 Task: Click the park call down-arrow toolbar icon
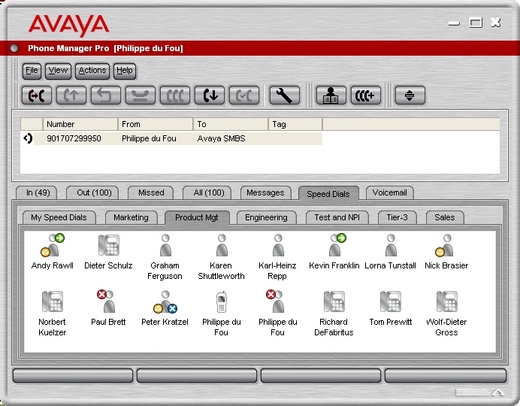coord(210,95)
